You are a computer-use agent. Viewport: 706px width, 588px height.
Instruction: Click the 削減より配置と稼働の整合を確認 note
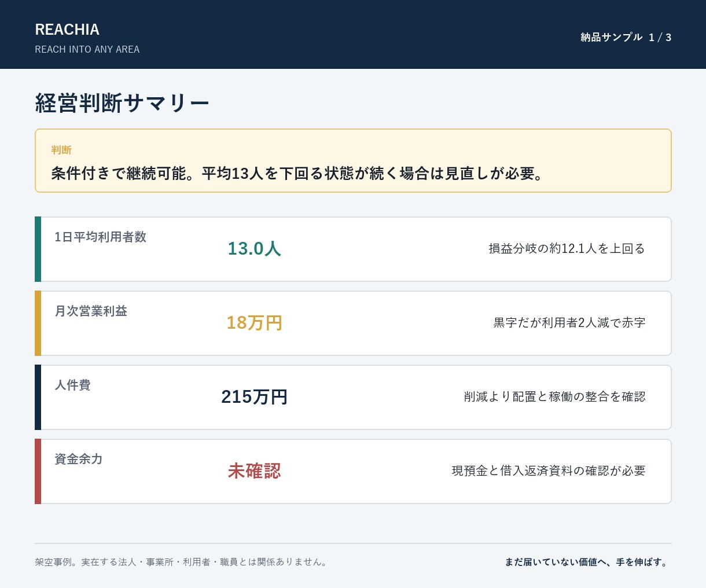tap(554, 397)
